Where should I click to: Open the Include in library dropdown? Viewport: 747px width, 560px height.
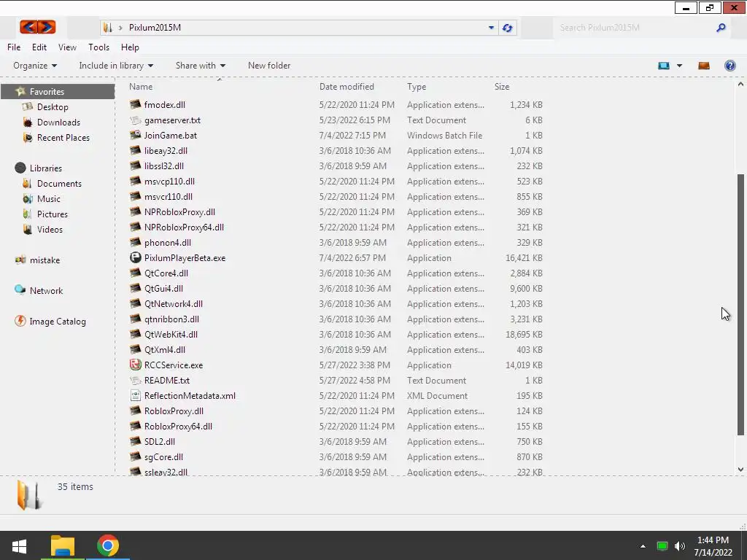(x=116, y=66)
